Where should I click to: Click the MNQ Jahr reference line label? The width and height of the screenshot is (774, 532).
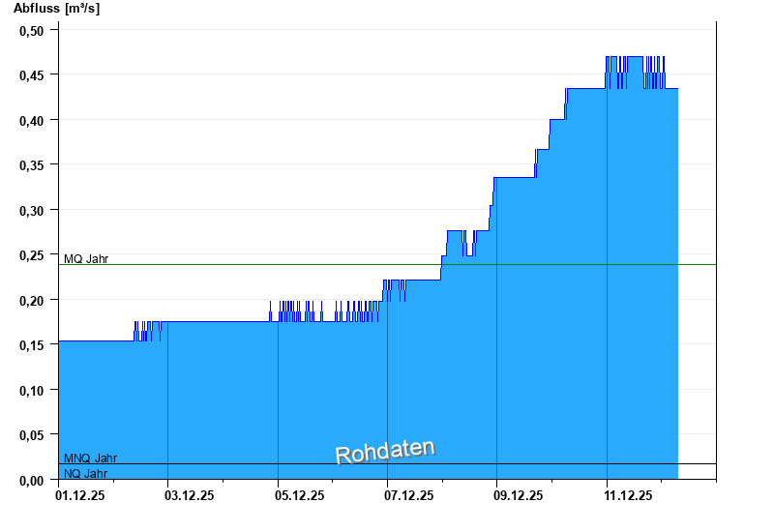[90, 458]
